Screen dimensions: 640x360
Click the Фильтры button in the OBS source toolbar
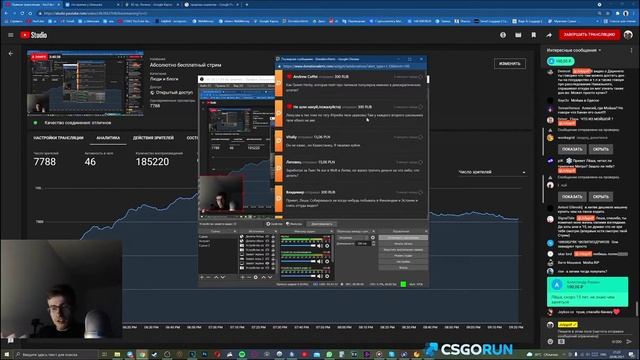pos(294,224)
